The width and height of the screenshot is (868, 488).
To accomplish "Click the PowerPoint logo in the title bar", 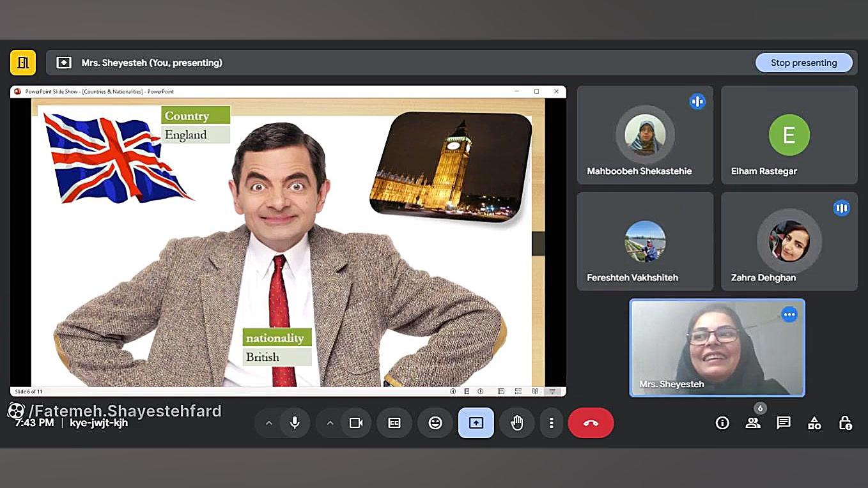I will point(18,91).
